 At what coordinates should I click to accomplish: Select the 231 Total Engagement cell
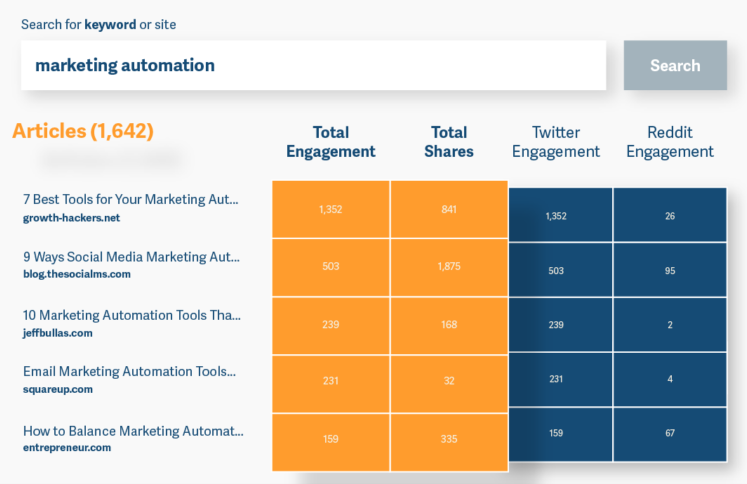tap(331, 382)
